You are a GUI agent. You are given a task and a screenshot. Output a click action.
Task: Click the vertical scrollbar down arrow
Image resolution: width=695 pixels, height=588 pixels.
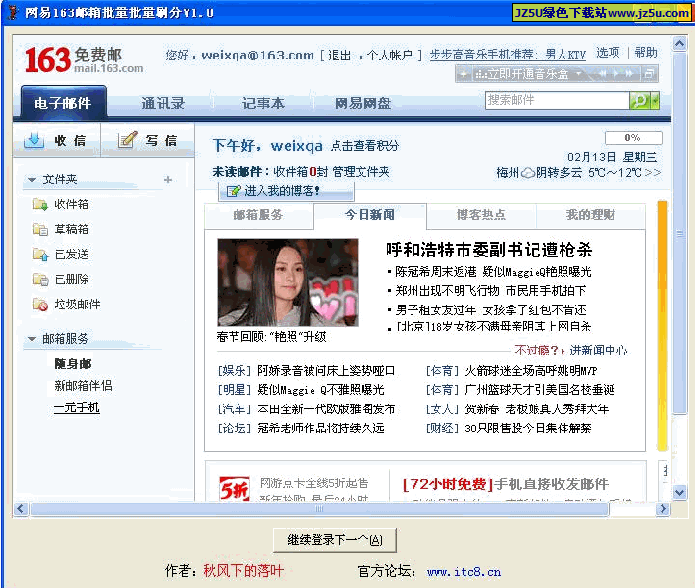(679, 491)
